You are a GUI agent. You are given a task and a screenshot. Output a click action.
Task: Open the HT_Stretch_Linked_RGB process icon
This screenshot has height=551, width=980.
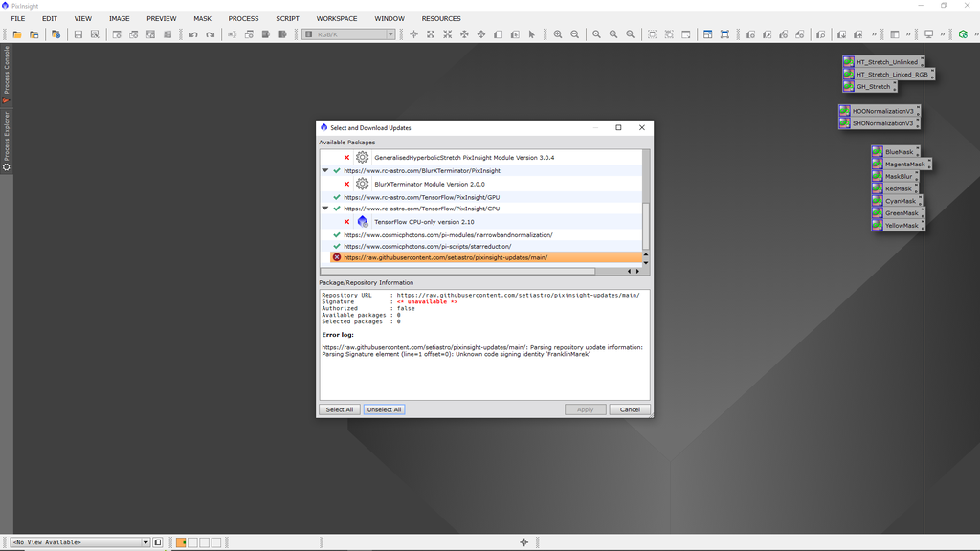coord(887,75)
